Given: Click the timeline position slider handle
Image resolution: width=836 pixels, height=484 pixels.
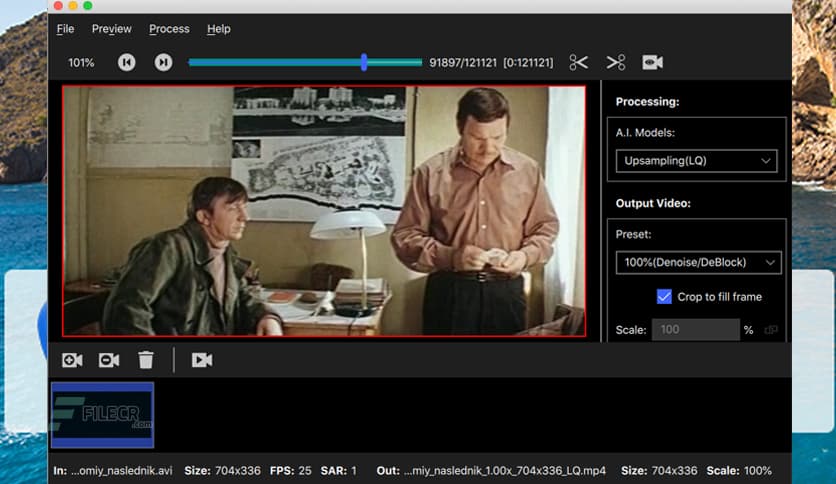Looking at the screenshot, I should coord(364,62).
